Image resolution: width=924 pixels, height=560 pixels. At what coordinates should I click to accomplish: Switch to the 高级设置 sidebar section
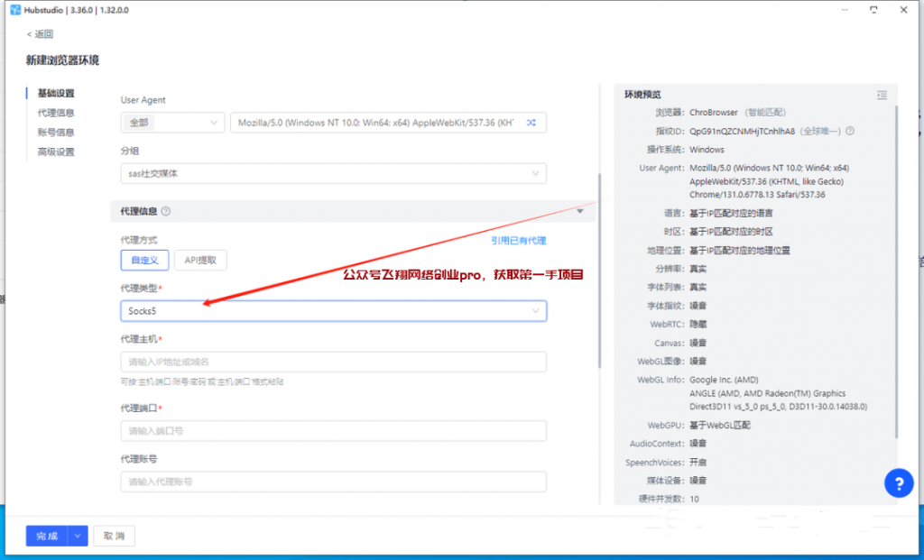(57, 151)
